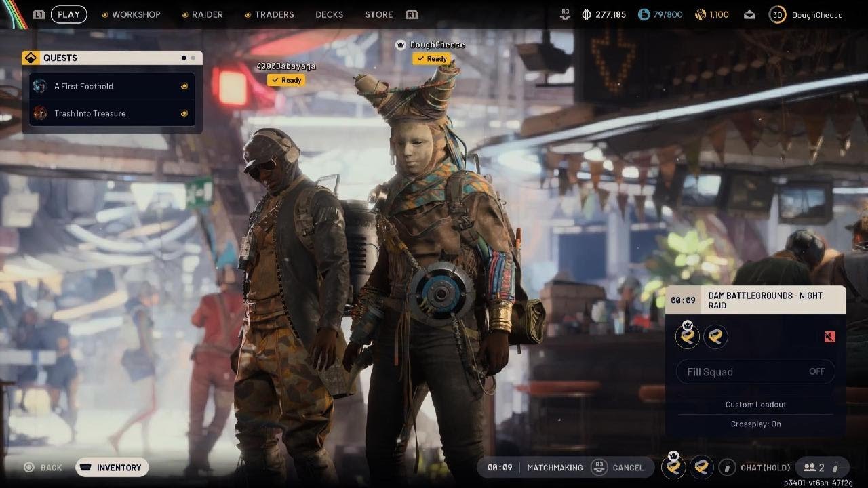Screen dimensions: 868x488
Task: Open the 1,100 premium token balance
Action: point(711,14)
